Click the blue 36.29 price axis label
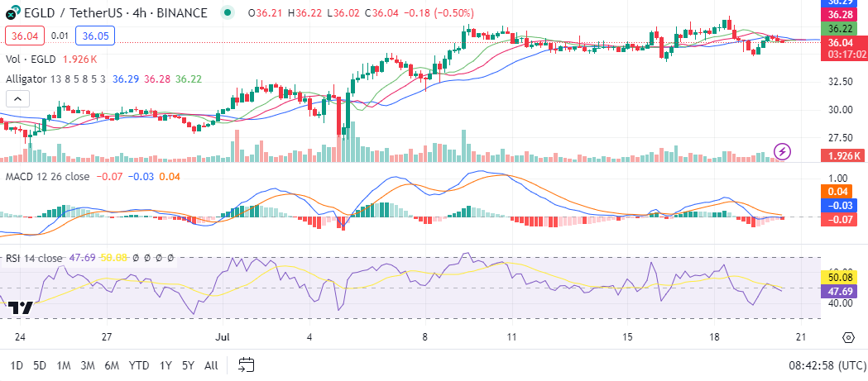 [840, 2]
